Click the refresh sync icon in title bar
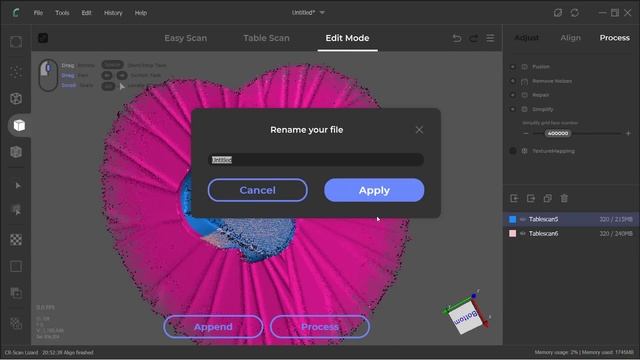The width and height of the screenshot is (640, 360). 574,13
